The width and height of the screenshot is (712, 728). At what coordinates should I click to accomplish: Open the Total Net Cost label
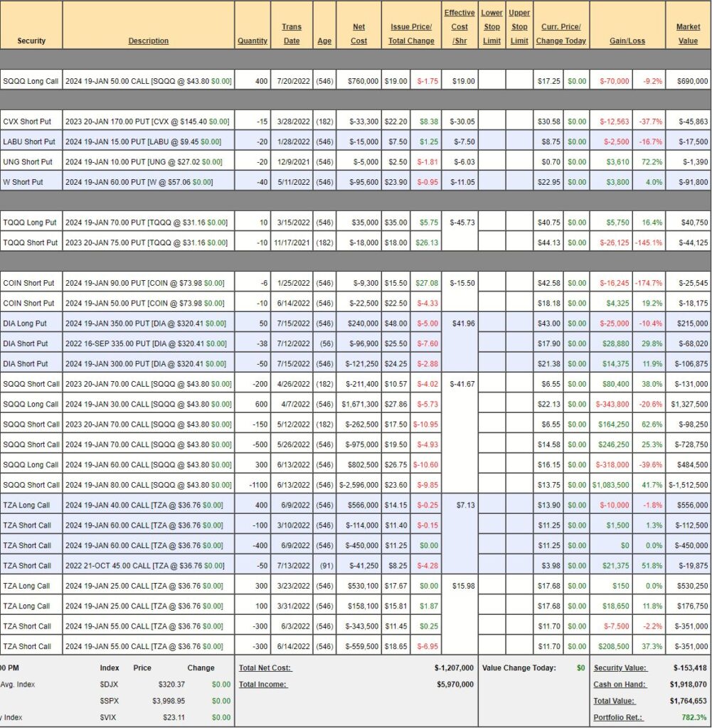(265, 668)
